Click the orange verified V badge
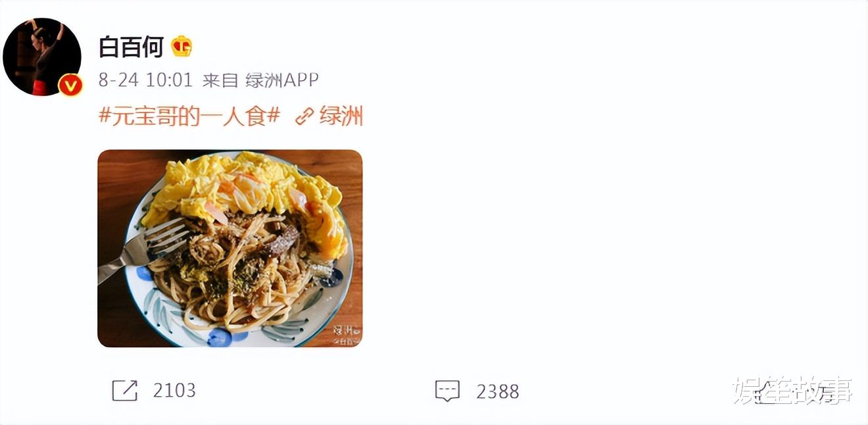The height and width of the screenshot is (425, 868). click(70, 86)
